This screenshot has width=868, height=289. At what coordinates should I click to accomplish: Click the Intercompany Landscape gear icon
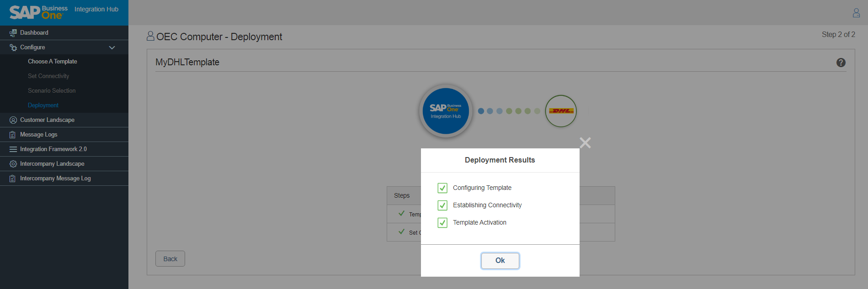pos(13,164)
